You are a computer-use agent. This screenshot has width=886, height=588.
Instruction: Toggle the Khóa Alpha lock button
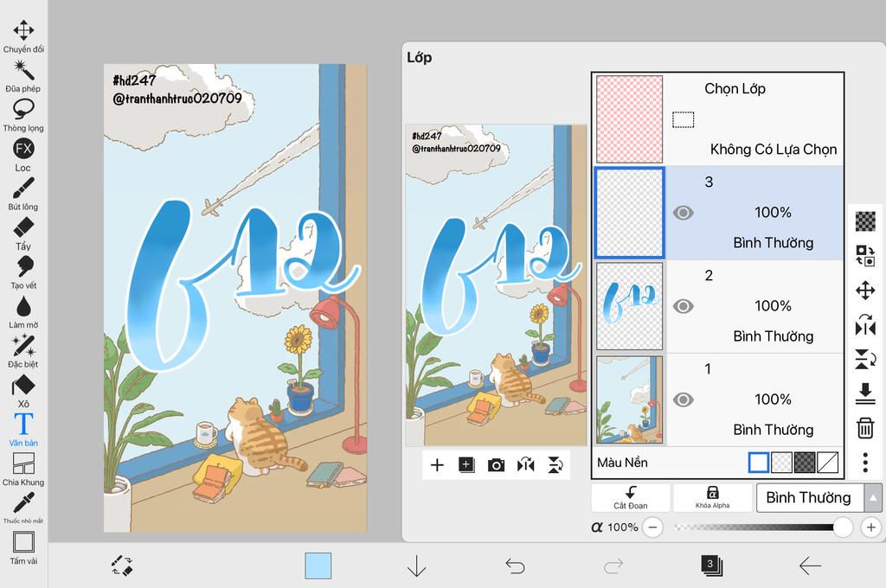(x=713, y=497)
